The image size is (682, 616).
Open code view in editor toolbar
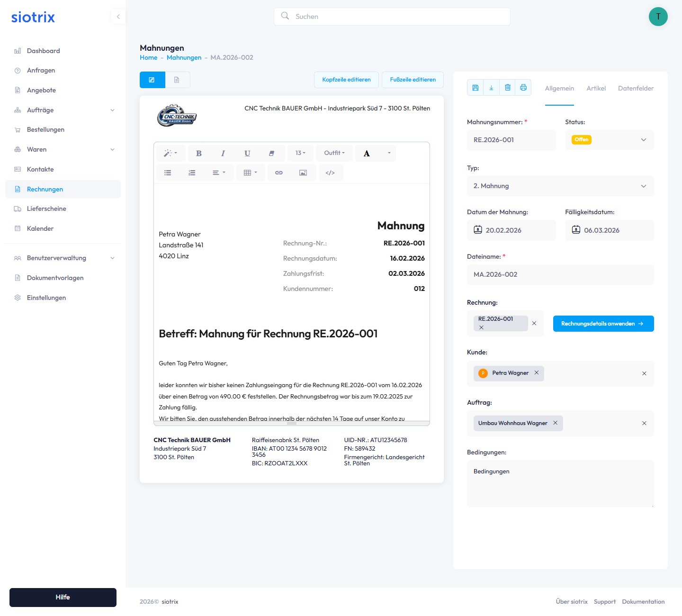(330, 173)
